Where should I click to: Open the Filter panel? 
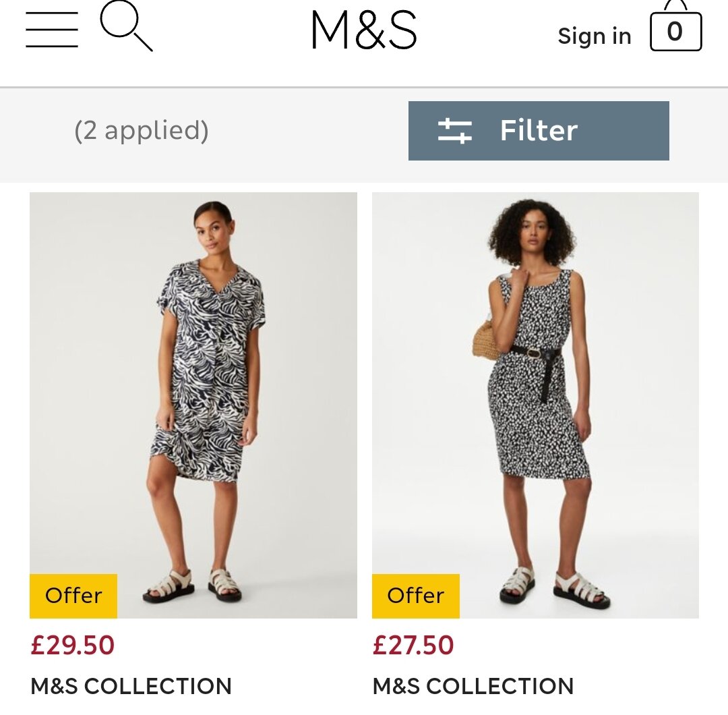(x=538, y=132)
